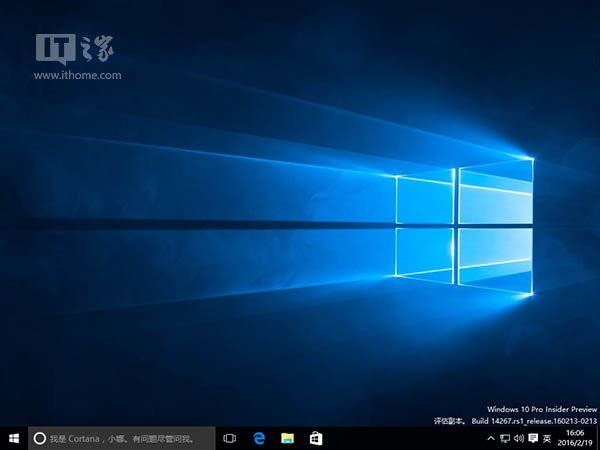Launch Microsoft Edge from the taskbar
The width and height of the screenshot is (600, 450).
tap(258, 438)
